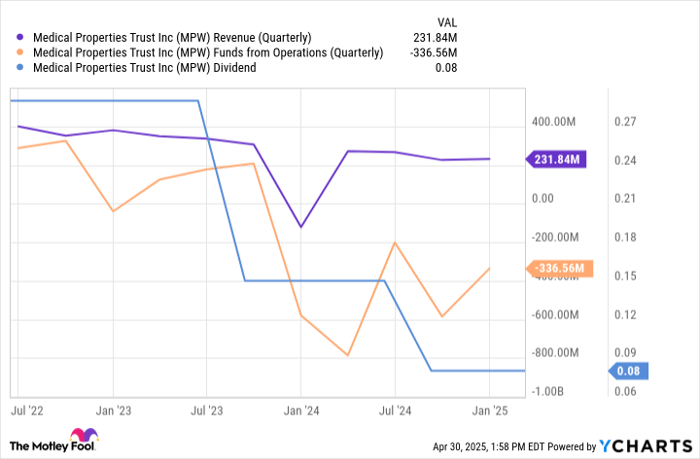Select the MPW Dividend legend label
700x459 pixels.
pyautogui.click(x=145, y=68)
